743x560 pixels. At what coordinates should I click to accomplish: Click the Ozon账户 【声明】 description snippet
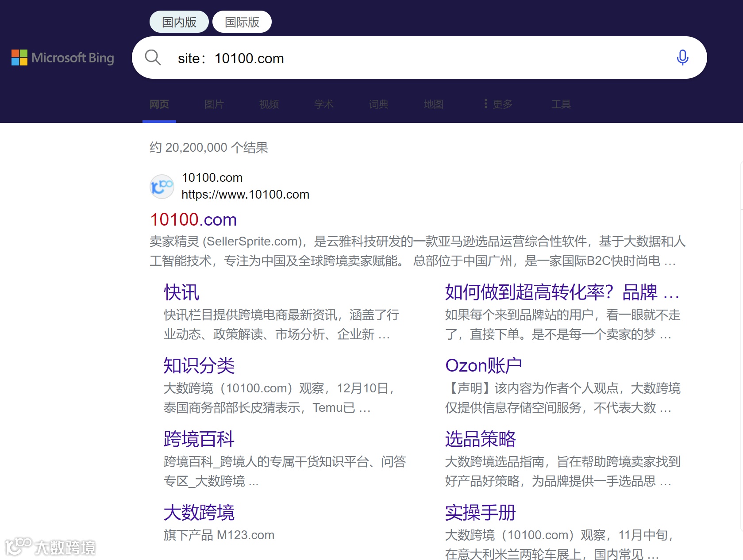point(563,398)
